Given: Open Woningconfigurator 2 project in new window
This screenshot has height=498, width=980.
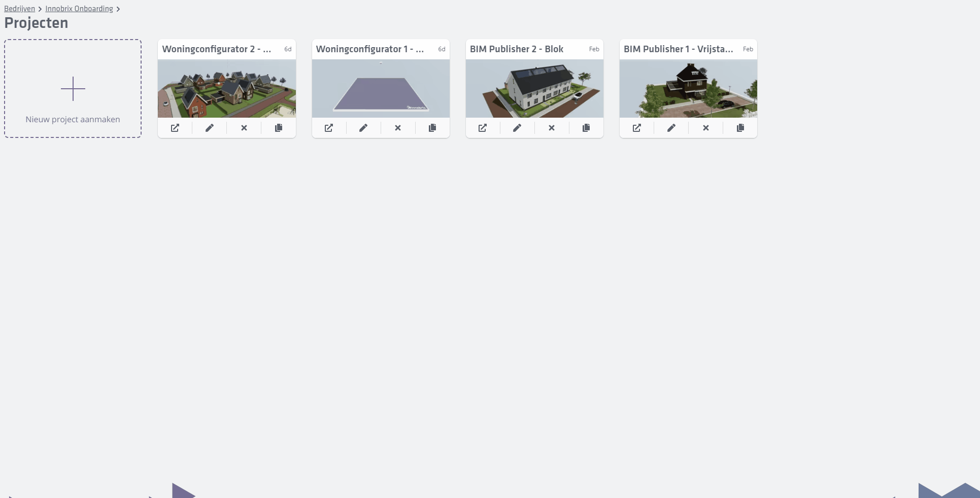Looking at the screenshot, I should coord(175,128).
